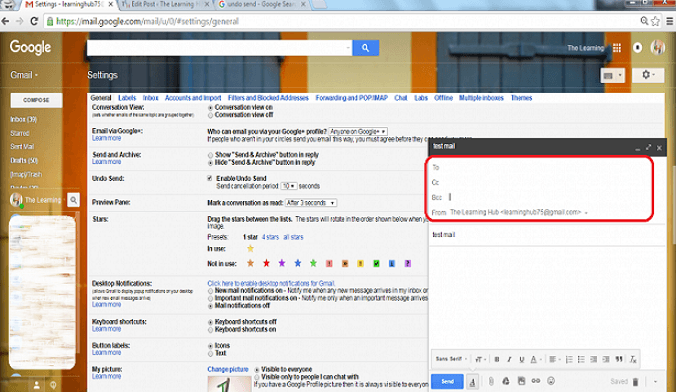The image size is (676, 392).
Task: Discard the draft with the trash icon
Action: click(635, 382)
